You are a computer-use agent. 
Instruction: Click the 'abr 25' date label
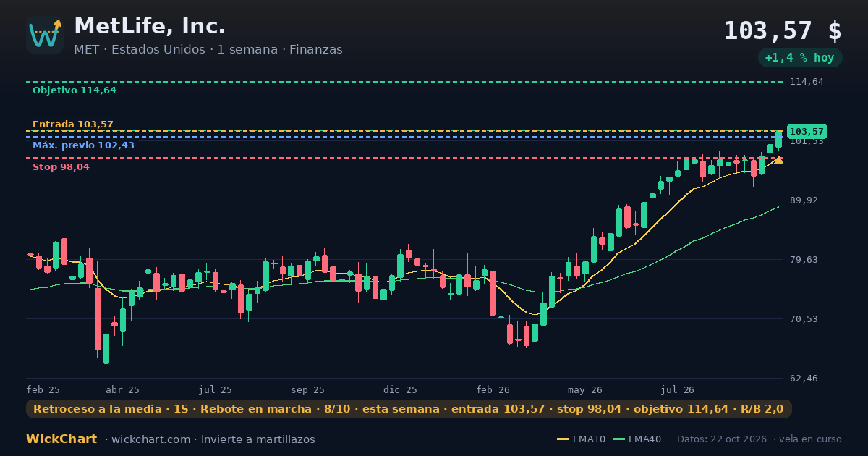tap(122, 389)
